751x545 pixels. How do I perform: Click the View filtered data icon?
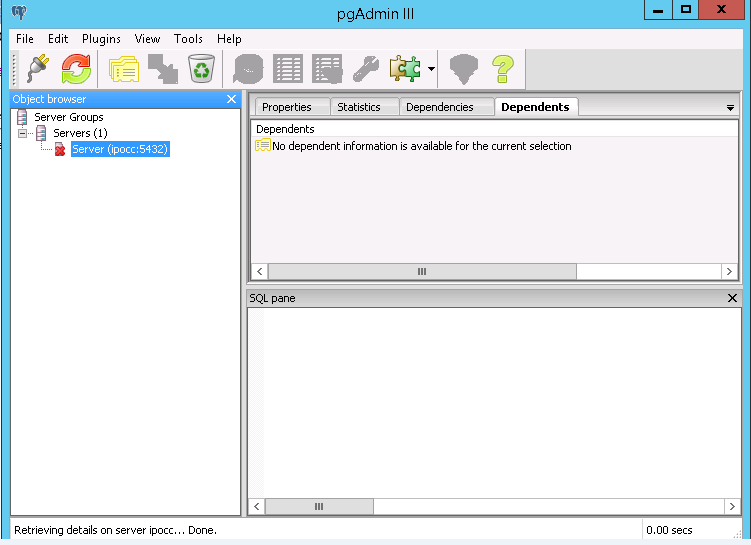click(x=327, y=69)
